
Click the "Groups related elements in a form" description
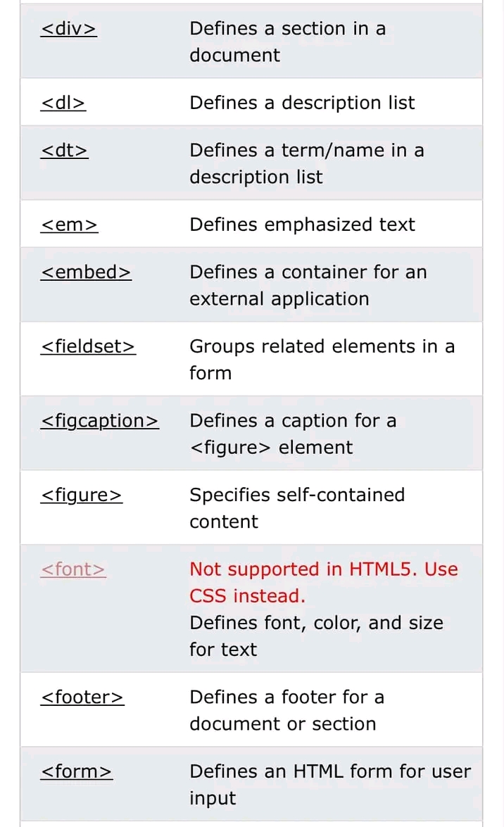click(x=322, y=359)
